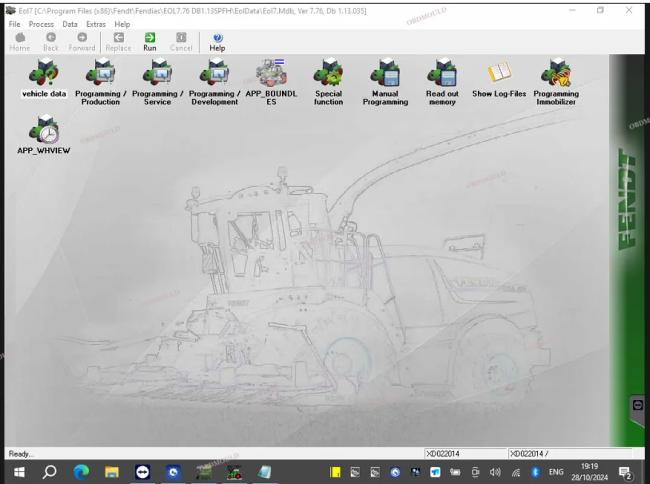Launch the APP_WHVIEW icon
The image size is (650, 484).
pyautogui.click(x=44, y=131)
